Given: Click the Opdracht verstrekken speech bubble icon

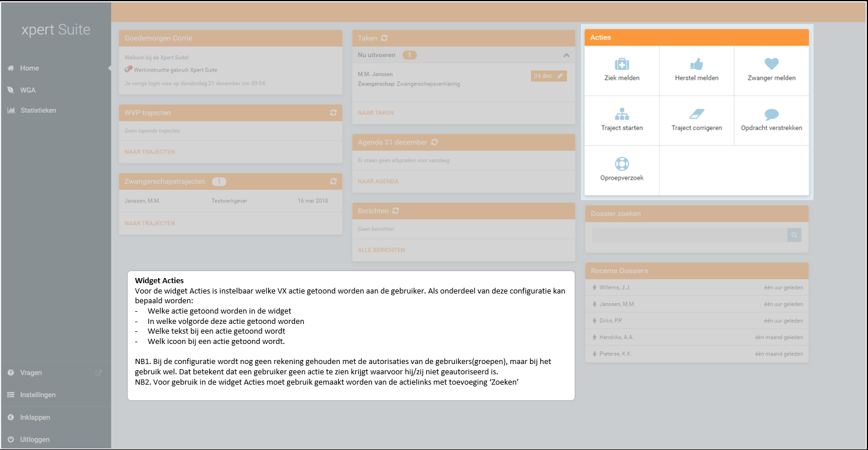Looking at the screenshot, I should tap(771, 114).
